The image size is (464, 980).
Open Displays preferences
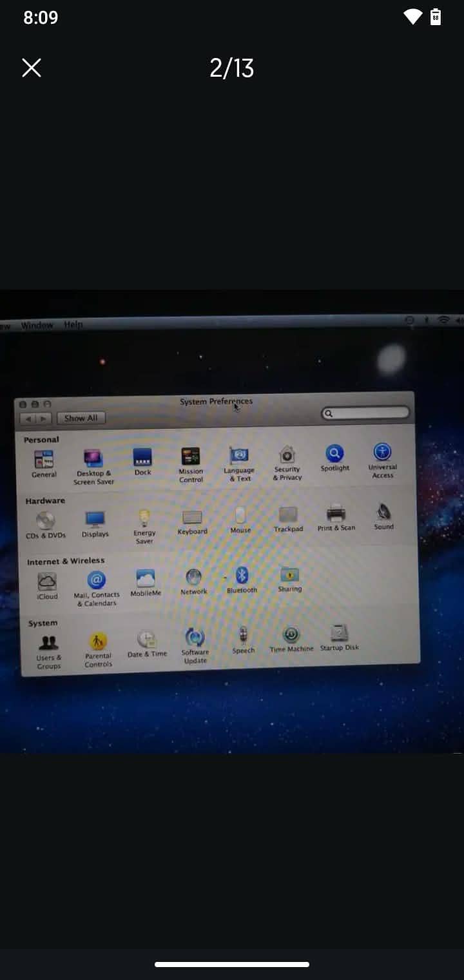95,524
